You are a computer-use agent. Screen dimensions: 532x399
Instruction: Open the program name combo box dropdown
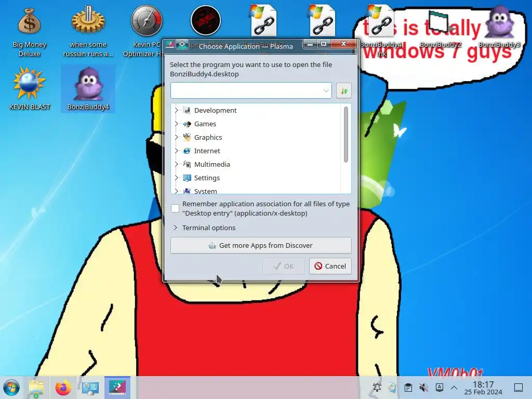[x=326, y=90]
